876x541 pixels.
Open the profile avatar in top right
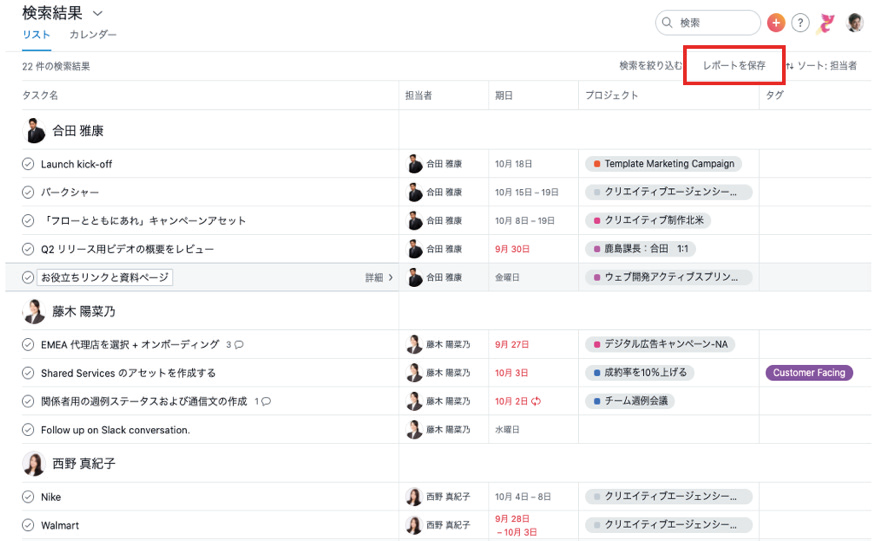point(855,22)
